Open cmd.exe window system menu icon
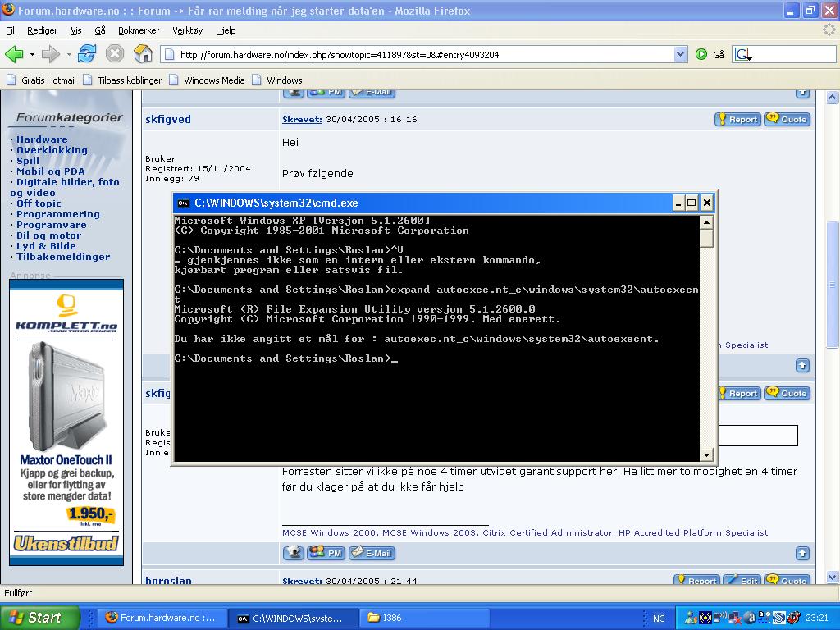 184,203
